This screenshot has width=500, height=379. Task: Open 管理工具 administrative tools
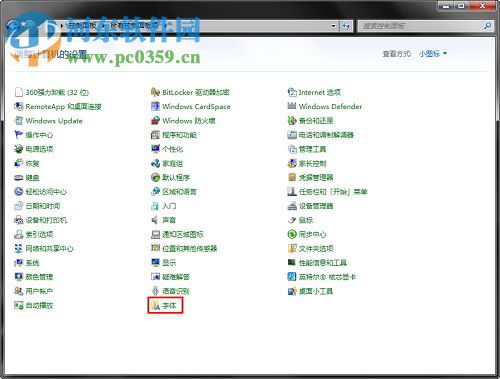[x=307, y=149]
